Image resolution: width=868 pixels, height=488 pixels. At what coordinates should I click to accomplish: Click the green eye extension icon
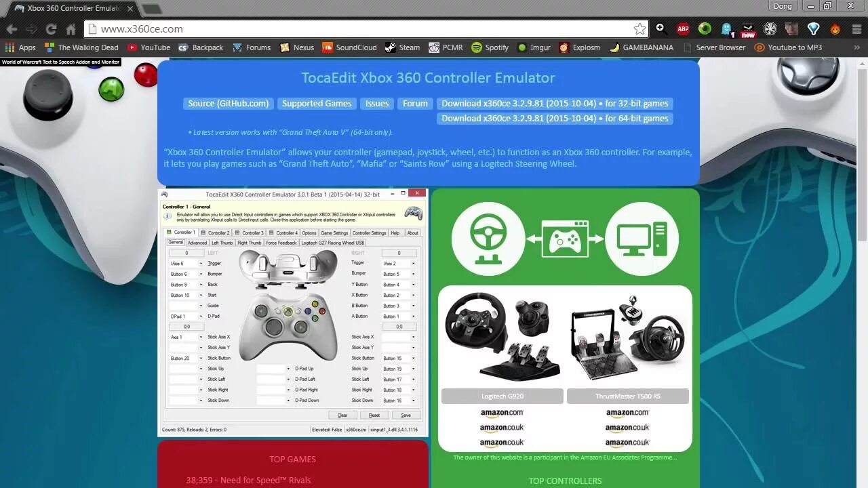click(705, 28)
